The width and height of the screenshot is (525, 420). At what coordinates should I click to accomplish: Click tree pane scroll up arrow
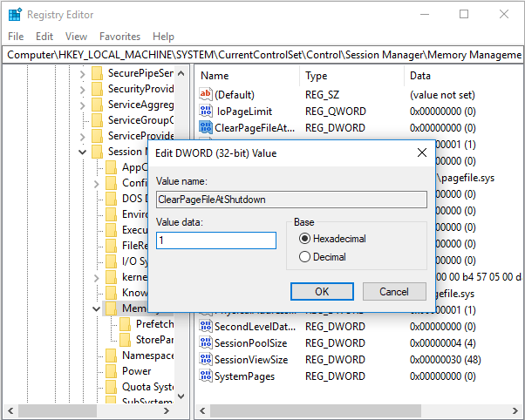(x=181, y=73)
